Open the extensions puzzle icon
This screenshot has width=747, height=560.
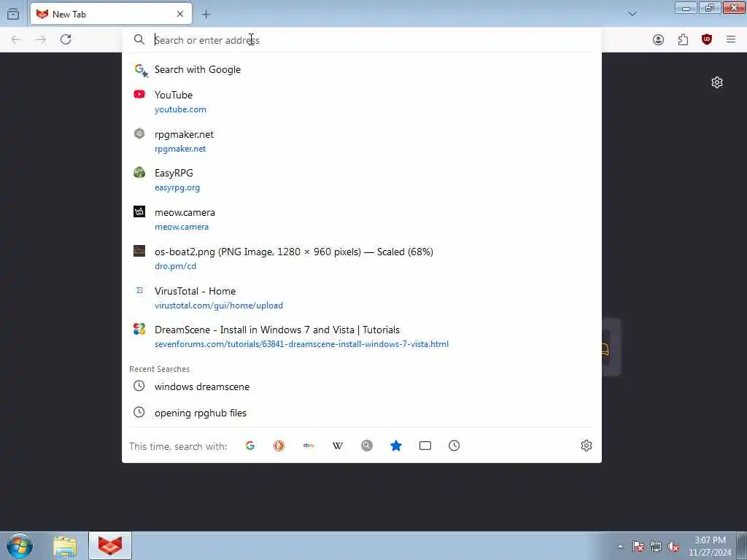(683, 39)
